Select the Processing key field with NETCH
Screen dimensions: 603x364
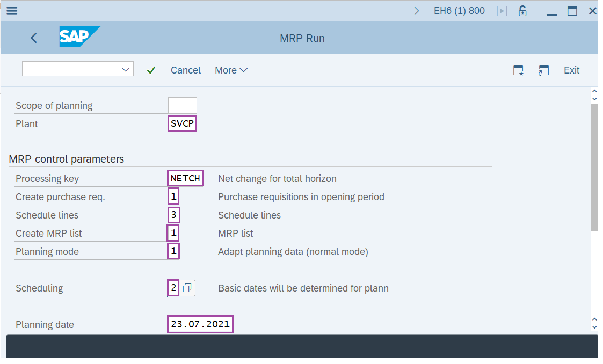click(185, 178)
